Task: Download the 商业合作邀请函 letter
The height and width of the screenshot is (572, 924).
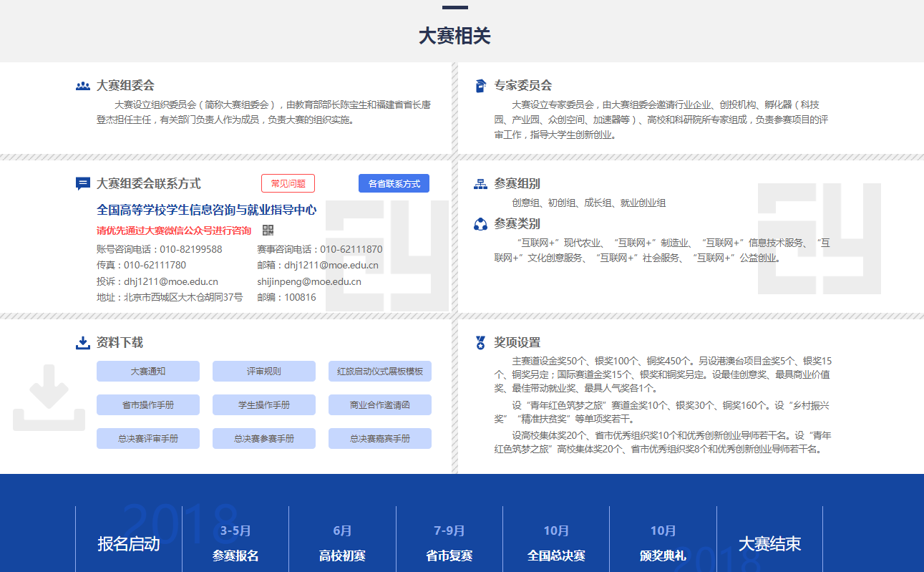Action: click(380, 405)
